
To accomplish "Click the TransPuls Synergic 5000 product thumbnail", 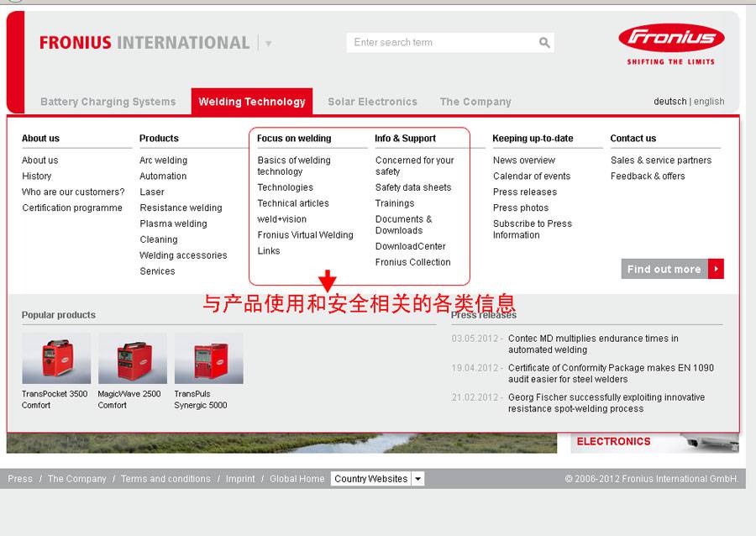I will (208, 356).
